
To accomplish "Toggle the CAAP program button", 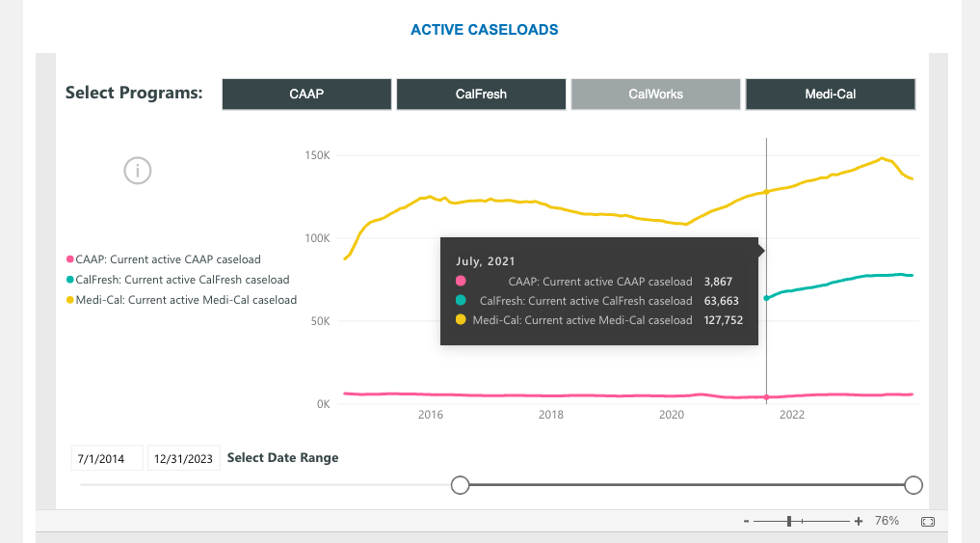I will point(306,95).
